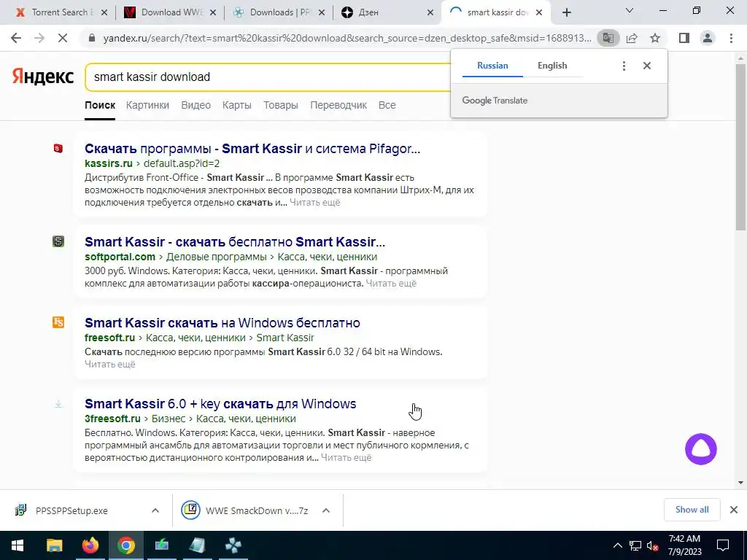This screenshot has width=747, height=560.
Task: Click the 3freesoft.ru download favicon
Action: [58, 404]
